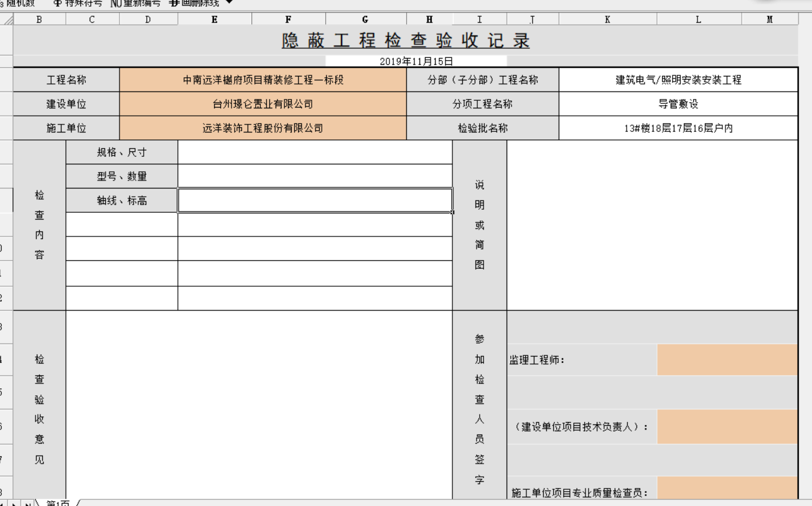Select the cell 建筑电气/照明安装安装工程

678,80
